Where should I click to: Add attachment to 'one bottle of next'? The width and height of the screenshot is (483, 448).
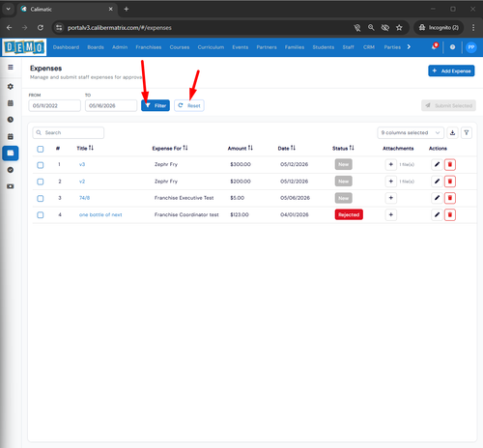(x=391, y=214)
